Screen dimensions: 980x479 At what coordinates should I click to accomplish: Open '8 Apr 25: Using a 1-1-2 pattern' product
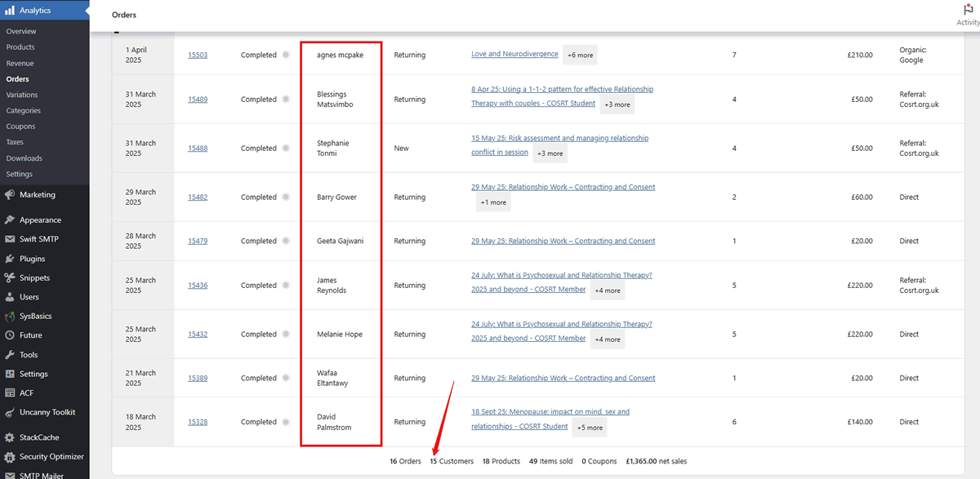(562, 96)
